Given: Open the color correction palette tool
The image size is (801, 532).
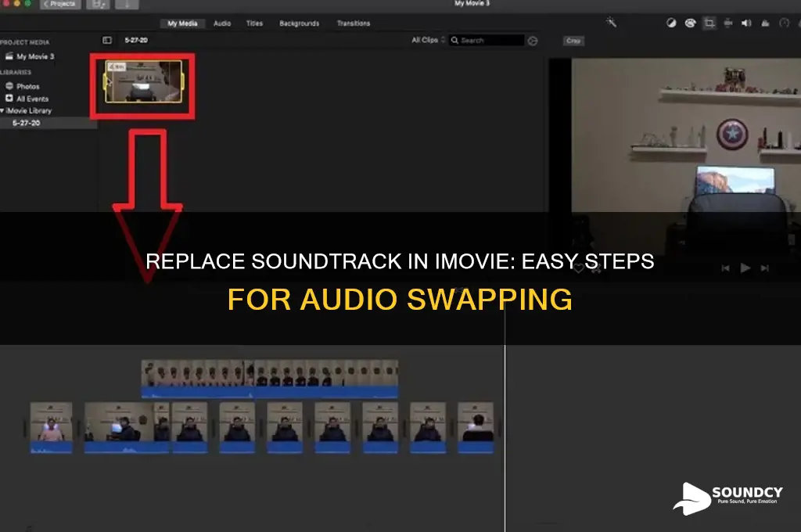Looking at the screenshot, I should pos(690,23).
